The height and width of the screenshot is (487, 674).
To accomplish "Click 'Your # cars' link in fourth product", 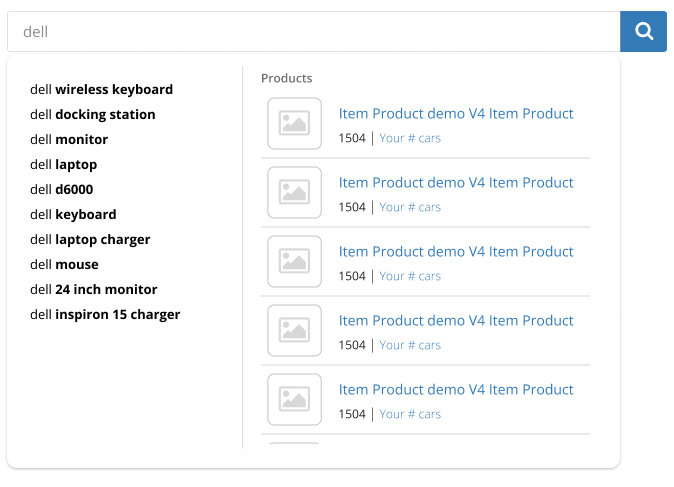I will [410, 345].
